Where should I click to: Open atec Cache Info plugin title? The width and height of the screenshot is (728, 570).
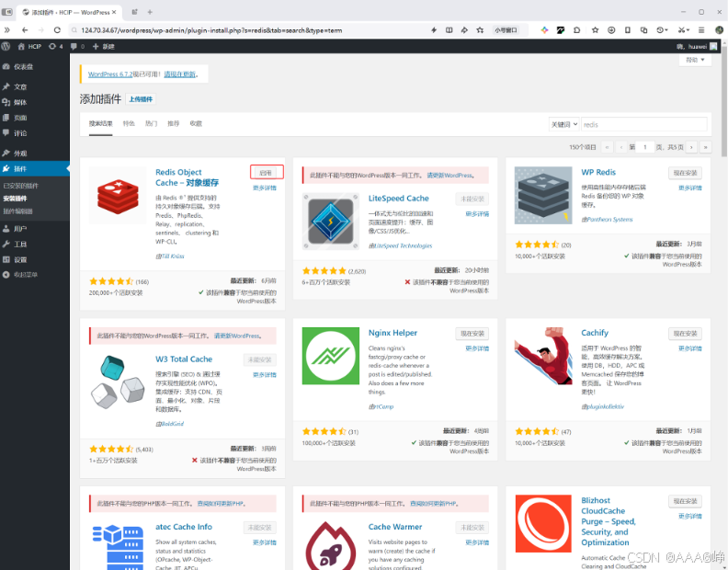(184, 527)
